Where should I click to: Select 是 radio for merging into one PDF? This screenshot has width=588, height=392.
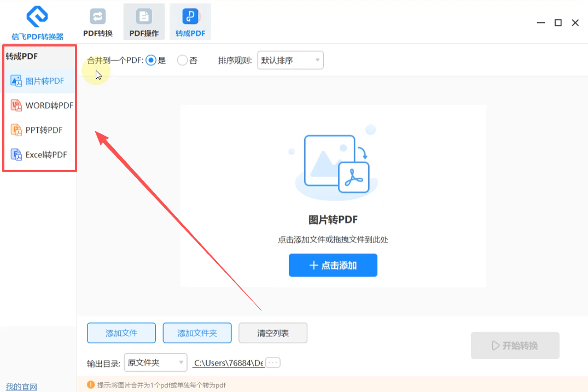coord(151,60)
